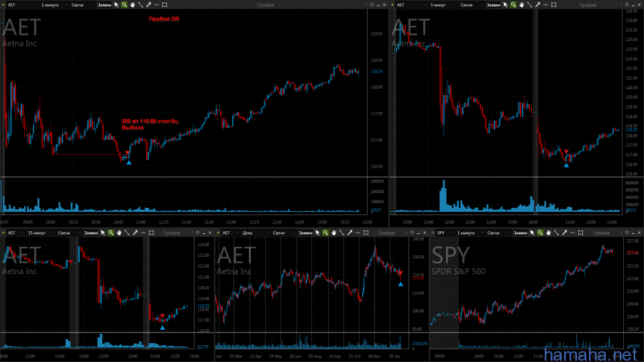Image resolution: width=644 pixels, height=362 pixels.
Task: Click the blue triangle marker on the День chart
Action: point(400,284)
